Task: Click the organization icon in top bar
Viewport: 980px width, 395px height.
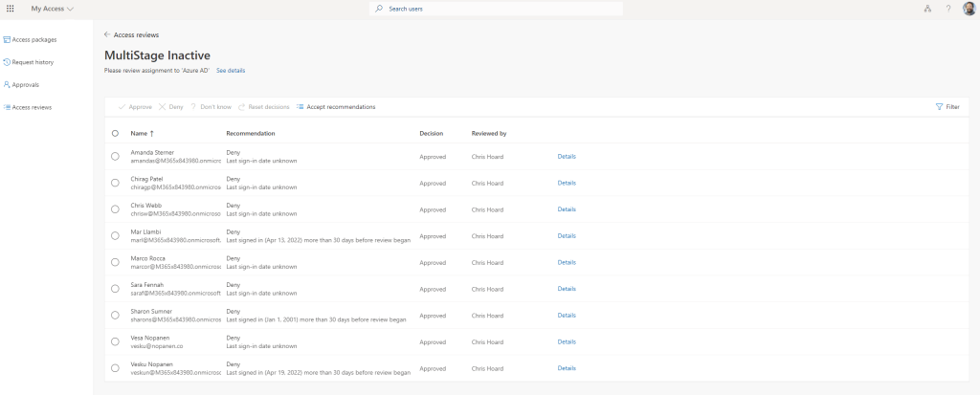Action: (x=927, y=9)
